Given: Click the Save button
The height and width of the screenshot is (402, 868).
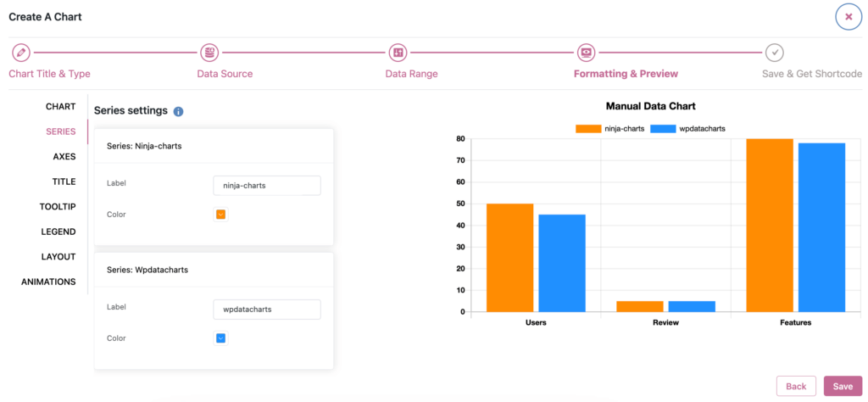Looking at the screenshot, I should point(843,387).
